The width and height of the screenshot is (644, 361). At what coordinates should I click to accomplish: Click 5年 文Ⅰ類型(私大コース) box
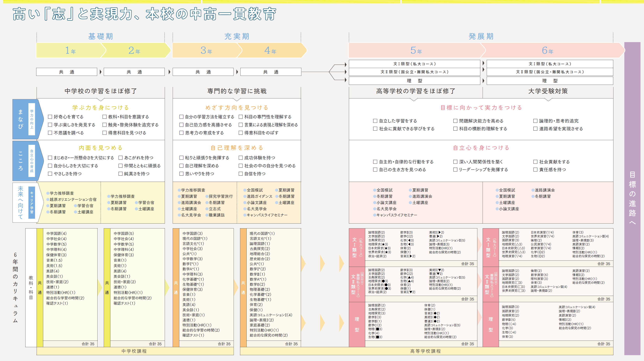(414, 64)
